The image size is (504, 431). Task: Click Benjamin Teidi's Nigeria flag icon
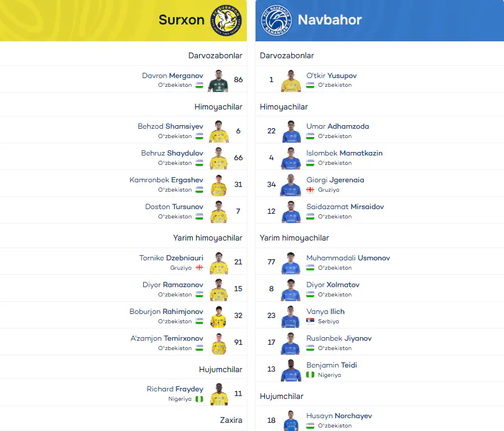310,375
